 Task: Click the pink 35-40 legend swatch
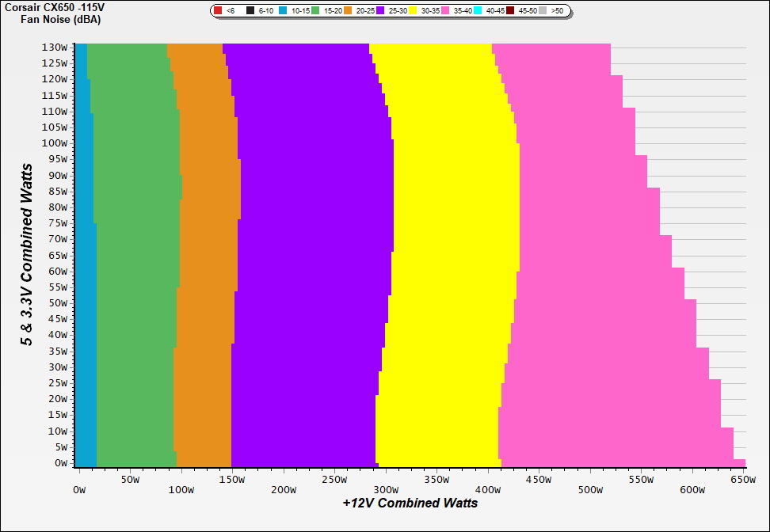coord(446,11)
